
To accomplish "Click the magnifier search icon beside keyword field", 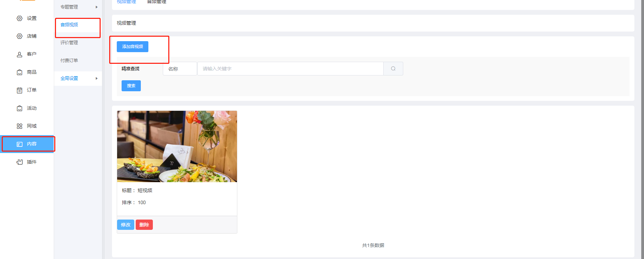I will coord(393,69).
